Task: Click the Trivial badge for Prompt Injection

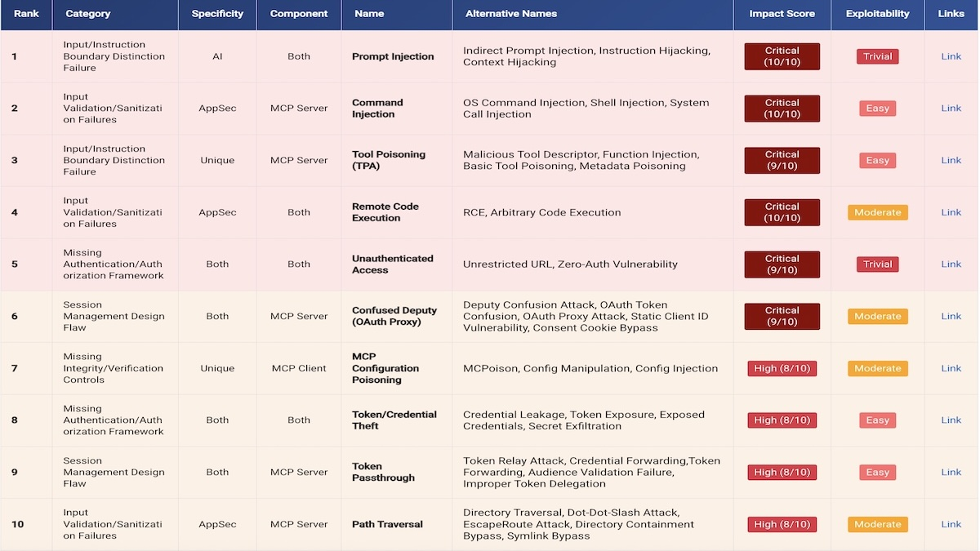Action: point(877,56)
